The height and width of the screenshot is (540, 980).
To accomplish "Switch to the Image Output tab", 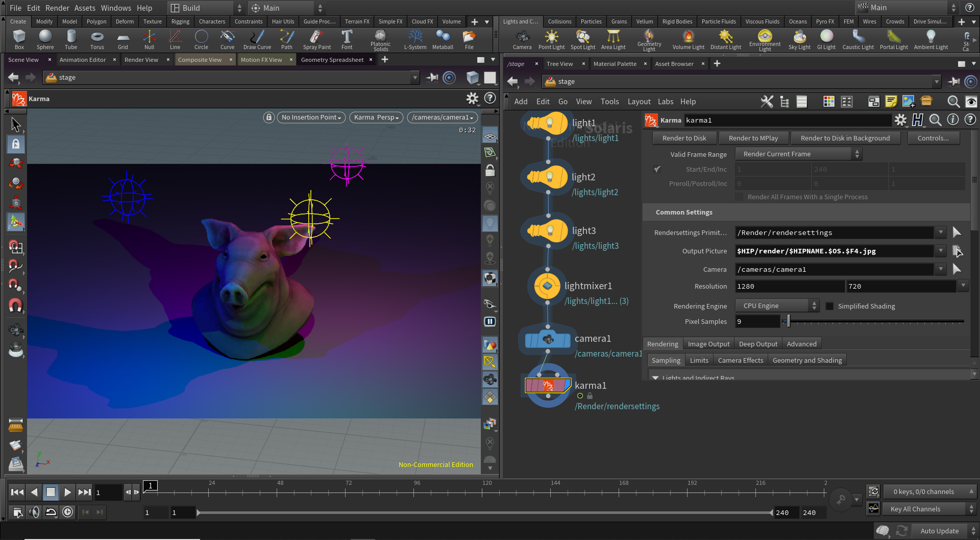I will tap(708, 344).
